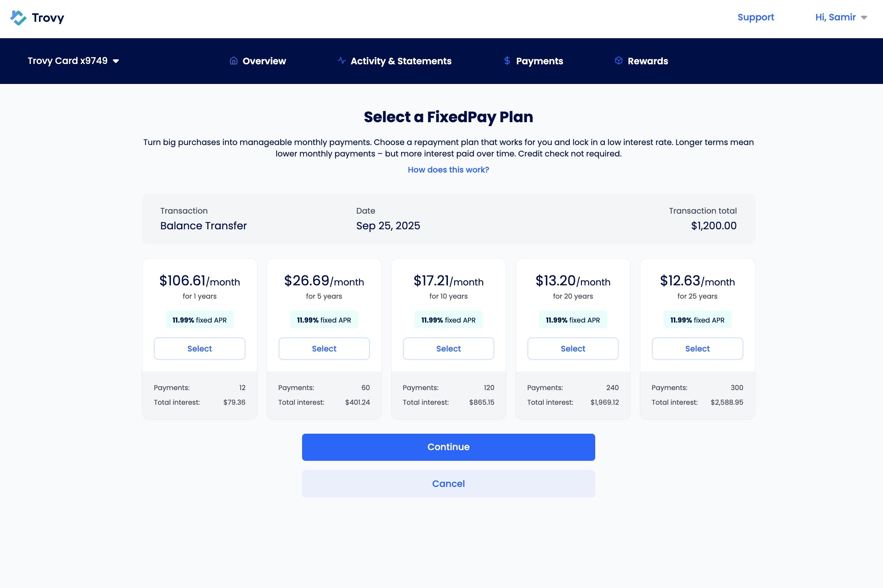883x588 pixels.
Task: Expand the Trovy Card x9749 account dropdown
Action: click(x=74, y=61)
